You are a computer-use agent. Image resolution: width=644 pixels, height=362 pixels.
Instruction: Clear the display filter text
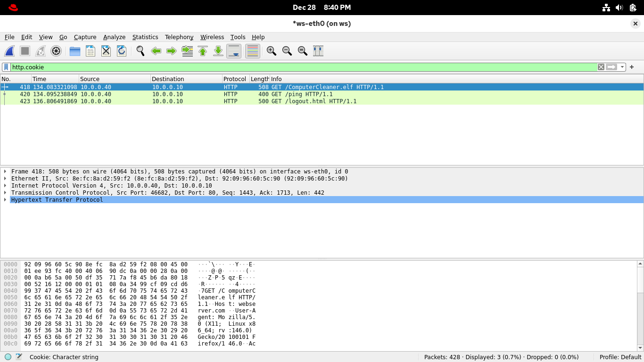[601, 67]
